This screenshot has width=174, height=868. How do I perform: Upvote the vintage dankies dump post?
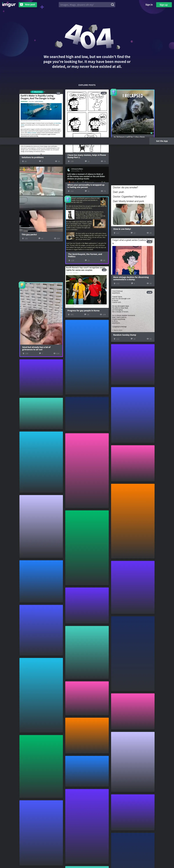pos(115,283)
